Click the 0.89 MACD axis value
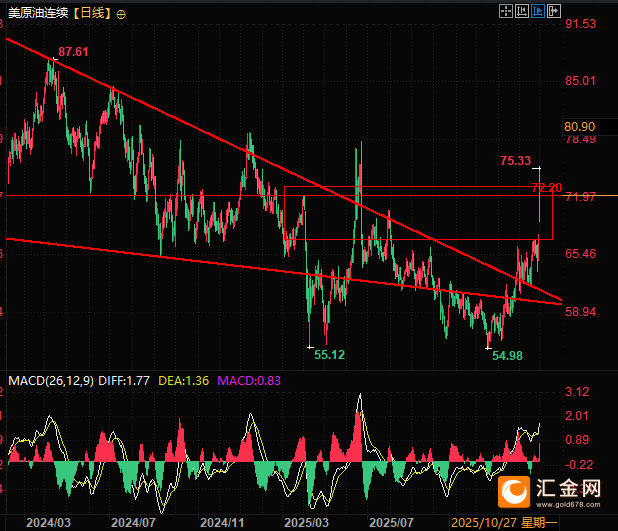 (x=577, y=440)
